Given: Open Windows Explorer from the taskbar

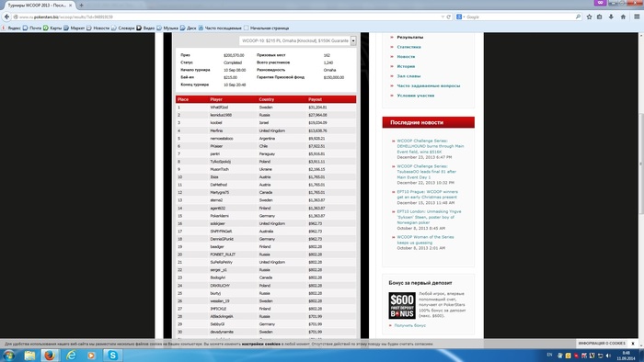Looking at the screenshot, I should (29, 355).
